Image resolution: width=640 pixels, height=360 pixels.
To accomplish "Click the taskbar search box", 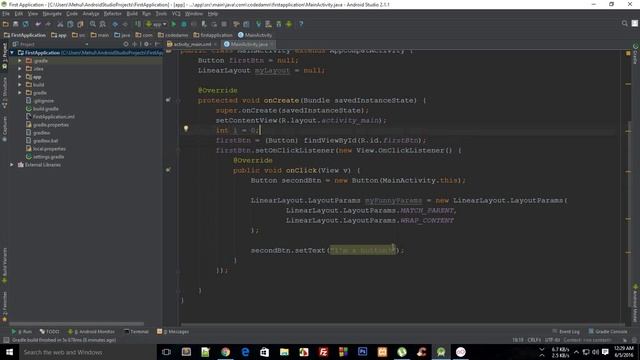I will pos(88,352).
